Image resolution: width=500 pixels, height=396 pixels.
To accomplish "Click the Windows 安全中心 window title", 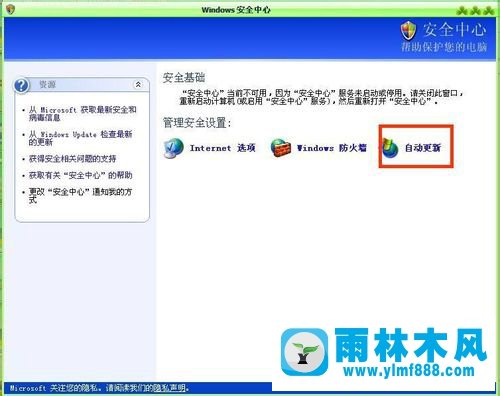I will (x=236, y=10).
